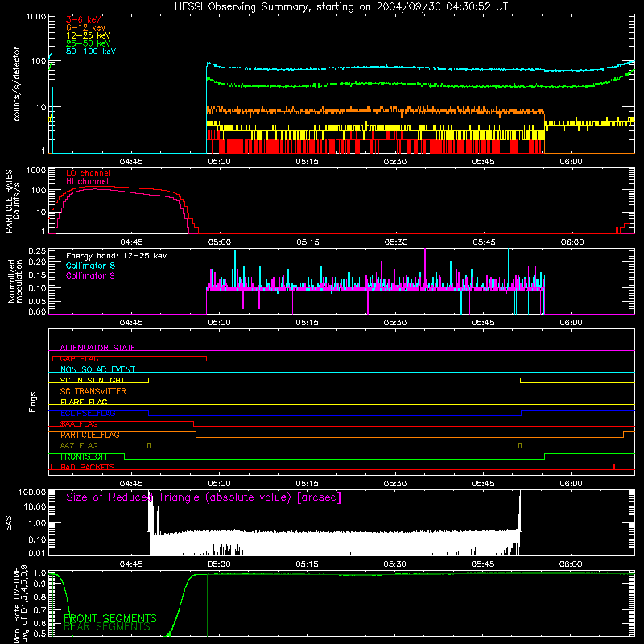The width and height of the screenshot is (644, 644).
Task: Click the SAS axis label
Action: pyautogui.click(x=9, y=522)
